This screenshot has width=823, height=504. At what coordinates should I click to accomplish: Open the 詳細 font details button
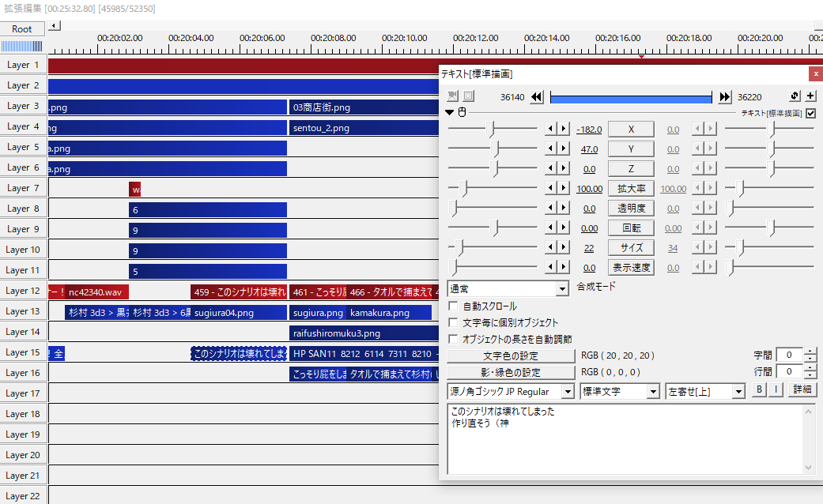[802, 389]
